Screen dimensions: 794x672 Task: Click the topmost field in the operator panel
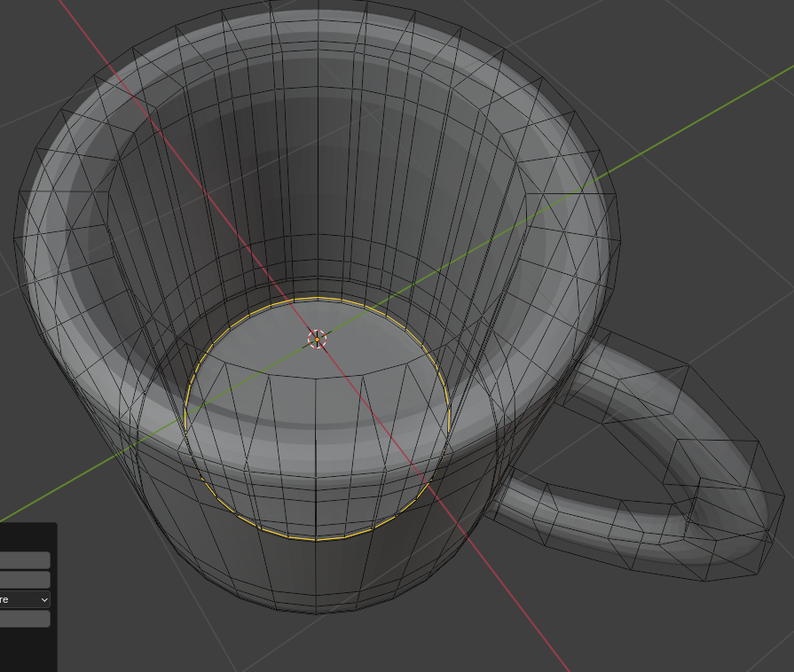coord(24,560)
